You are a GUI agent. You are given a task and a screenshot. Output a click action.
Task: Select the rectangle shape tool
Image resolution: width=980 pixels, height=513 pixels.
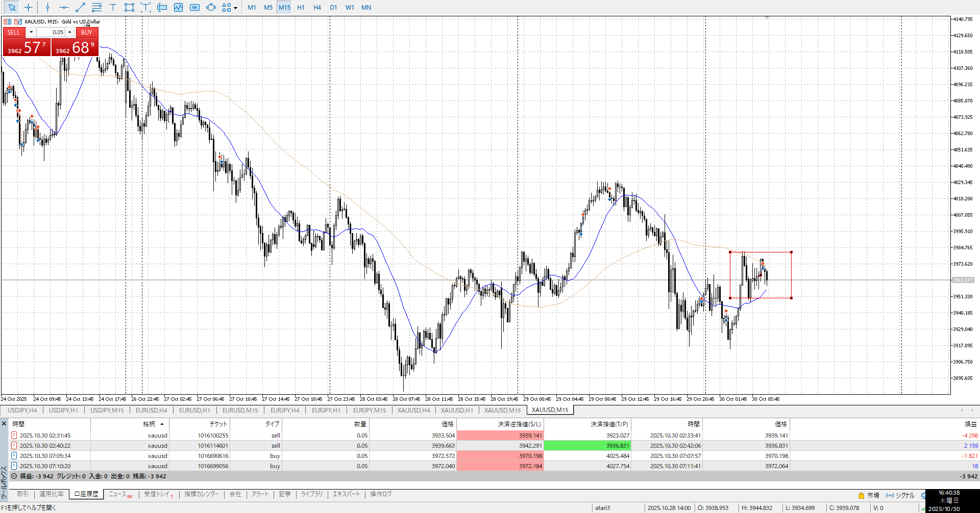129,8
